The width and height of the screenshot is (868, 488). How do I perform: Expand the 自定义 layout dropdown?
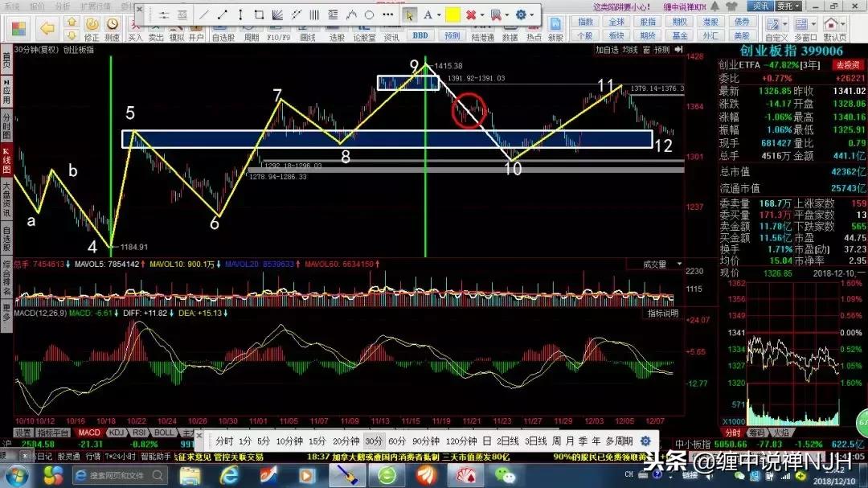click(x=785, y=24)
